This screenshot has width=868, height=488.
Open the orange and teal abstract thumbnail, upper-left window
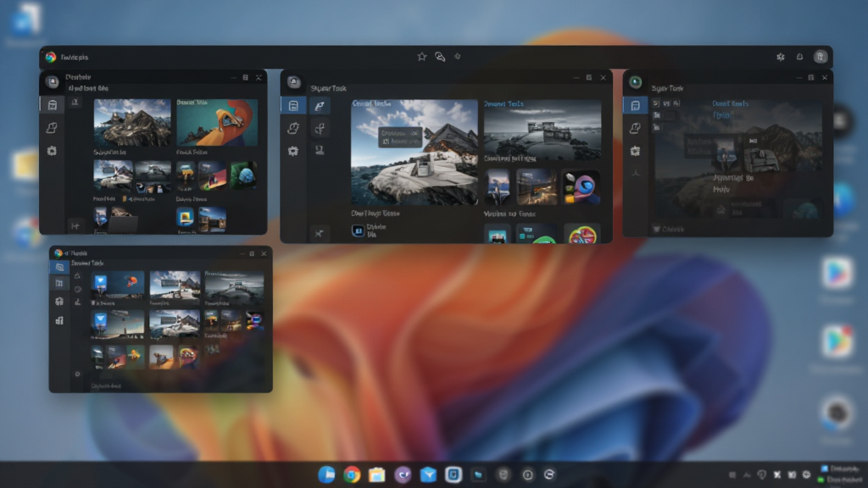coord(217,123)
